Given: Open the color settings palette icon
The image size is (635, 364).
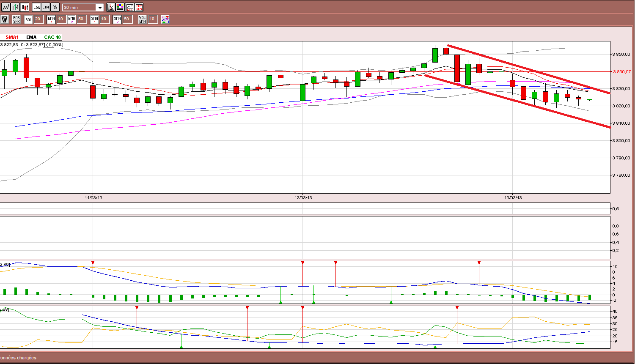Looking at the screenshot, I should pos(120,7).
